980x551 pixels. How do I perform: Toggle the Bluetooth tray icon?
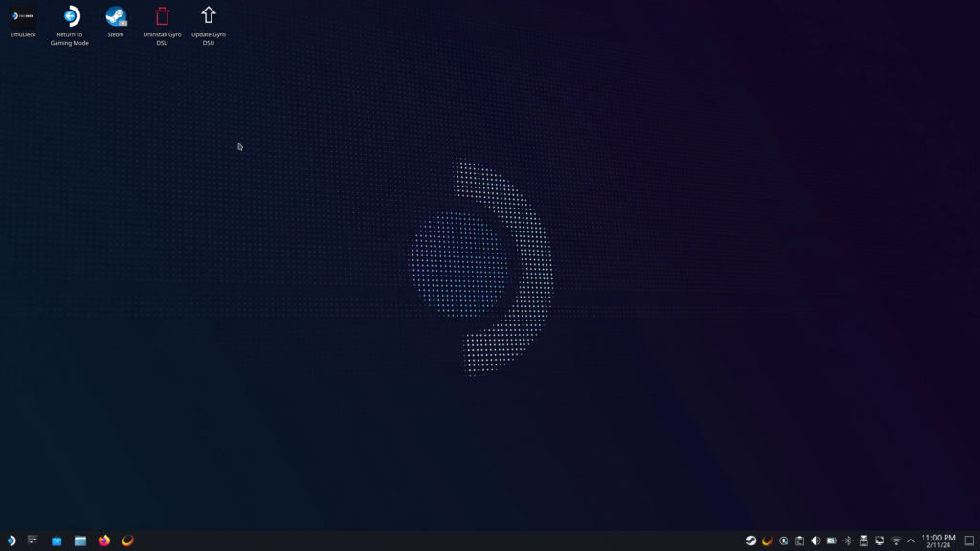click(848, 540)
